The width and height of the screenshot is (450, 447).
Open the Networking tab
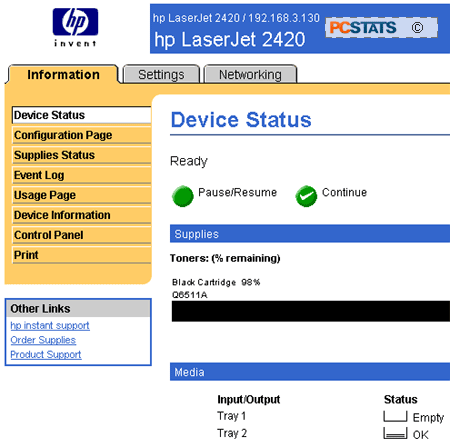(x=250, y=74)
